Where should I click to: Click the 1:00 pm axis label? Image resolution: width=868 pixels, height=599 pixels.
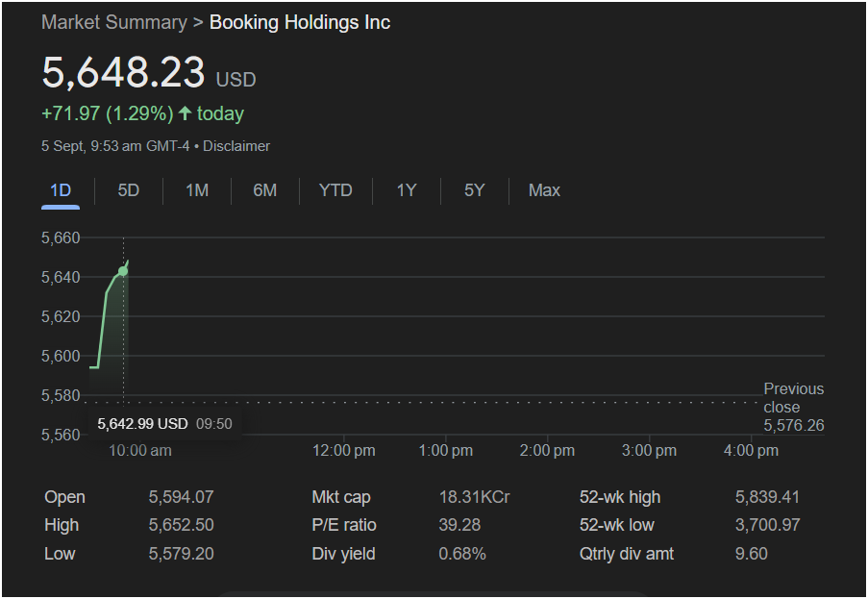[x=446, y=451]
